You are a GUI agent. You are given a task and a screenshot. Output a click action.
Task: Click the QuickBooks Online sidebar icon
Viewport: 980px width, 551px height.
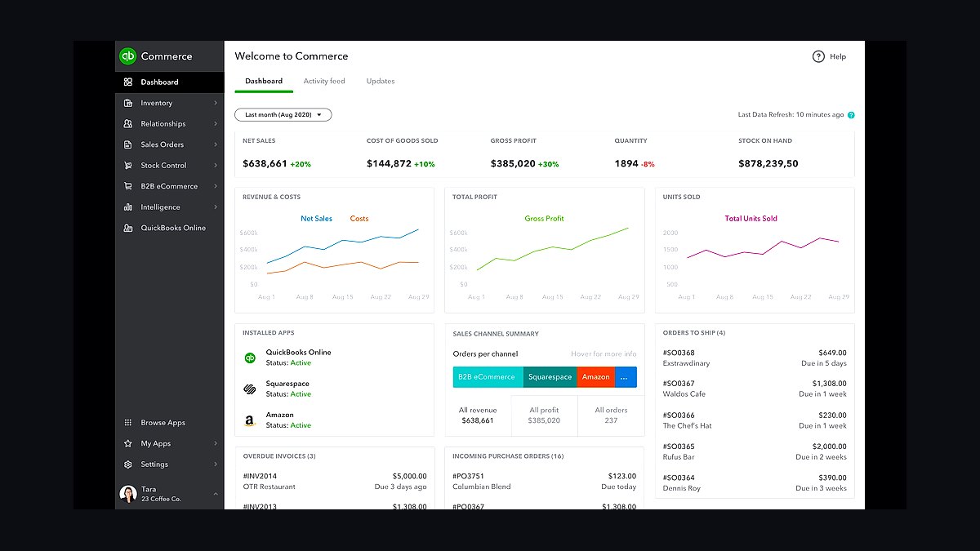(128, 228)
